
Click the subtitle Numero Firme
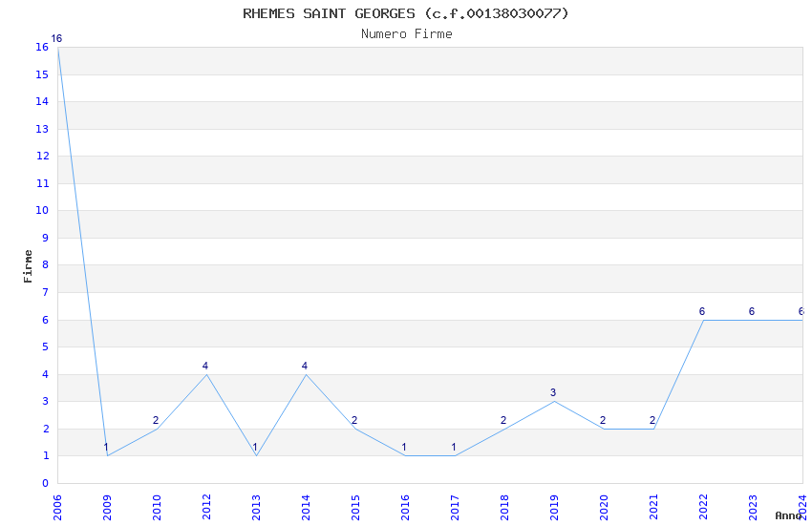pos(407,34)
